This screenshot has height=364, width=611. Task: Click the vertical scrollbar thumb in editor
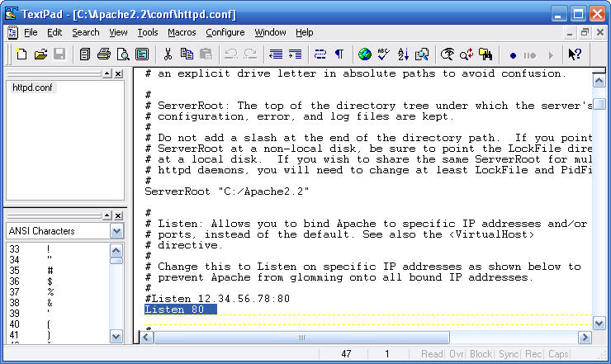pyautogui.click(x=599, y=105)
